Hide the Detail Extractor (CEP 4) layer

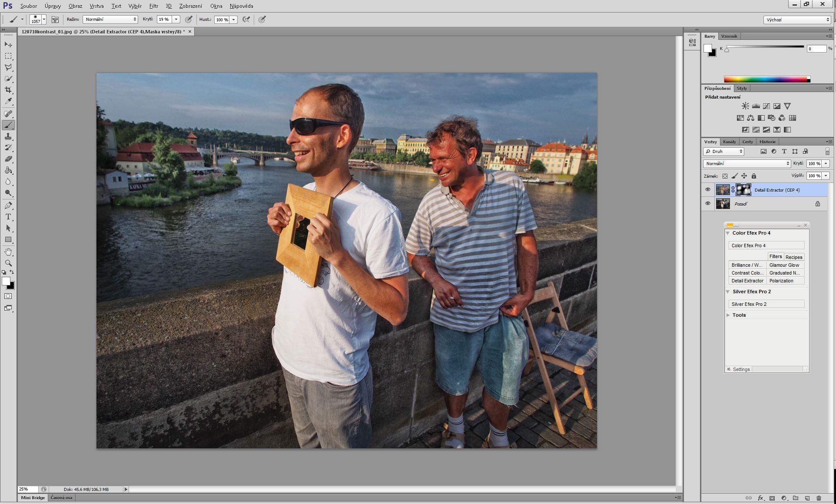[708, 190]
